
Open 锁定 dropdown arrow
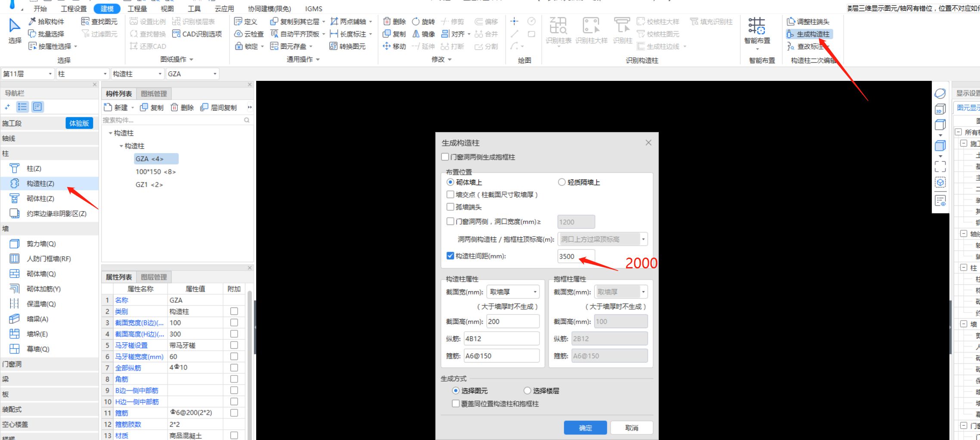click(x=262, y=46)
